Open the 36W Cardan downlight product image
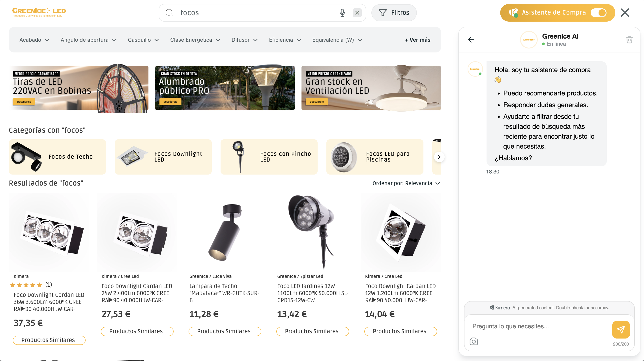The image size is (644, 361). tap(49, 232)
